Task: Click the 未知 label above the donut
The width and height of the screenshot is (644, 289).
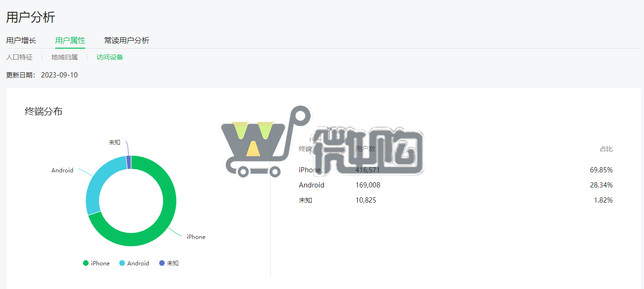Action: pyautogui.click(x=115, y=142)
